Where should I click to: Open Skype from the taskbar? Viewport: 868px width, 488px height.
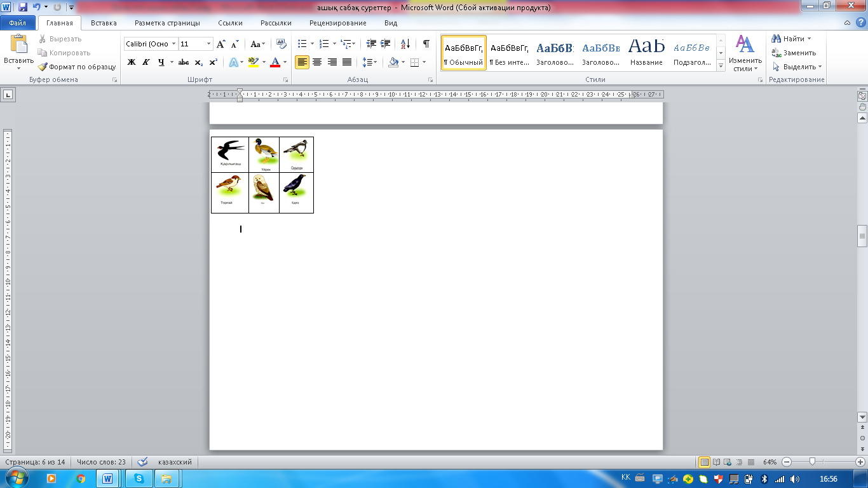[139, 478]
